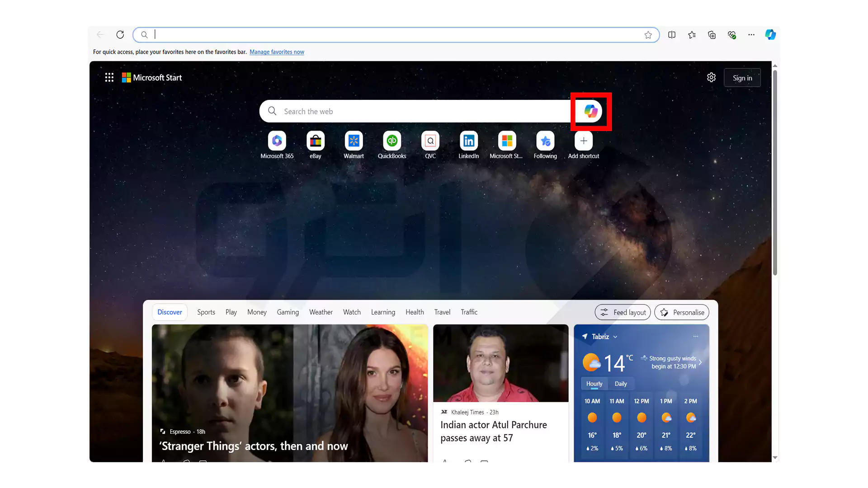Viewport: 868px width, 488px height.
Task: Click the browser refresh icon
Action: click(x=120, y=35)
